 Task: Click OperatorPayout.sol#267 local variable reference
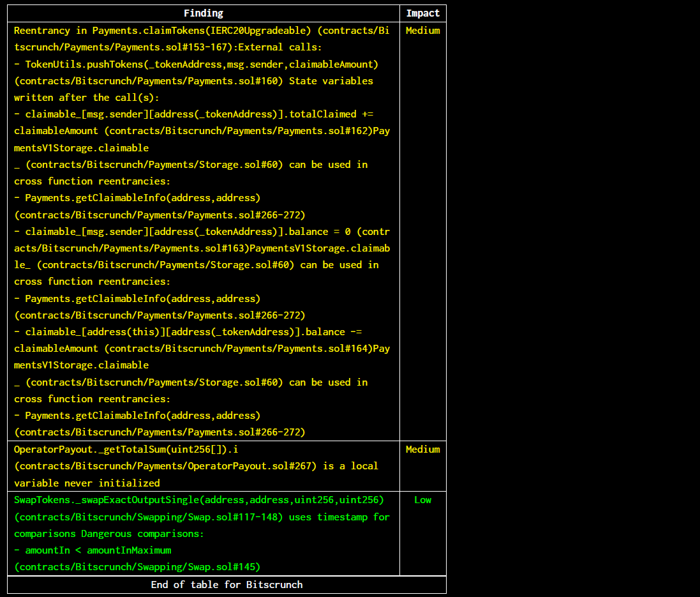pyautogui.click(x=165, y=466)
